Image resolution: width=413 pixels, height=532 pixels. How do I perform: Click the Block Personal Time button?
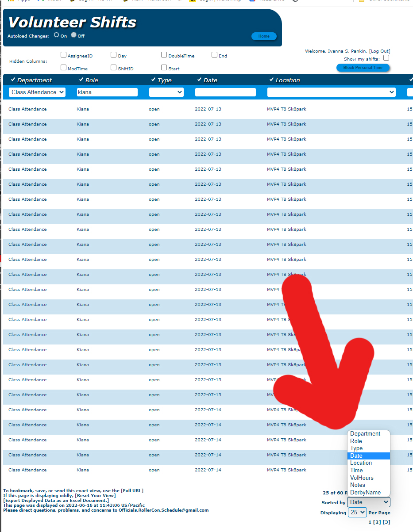click(363, 68)
